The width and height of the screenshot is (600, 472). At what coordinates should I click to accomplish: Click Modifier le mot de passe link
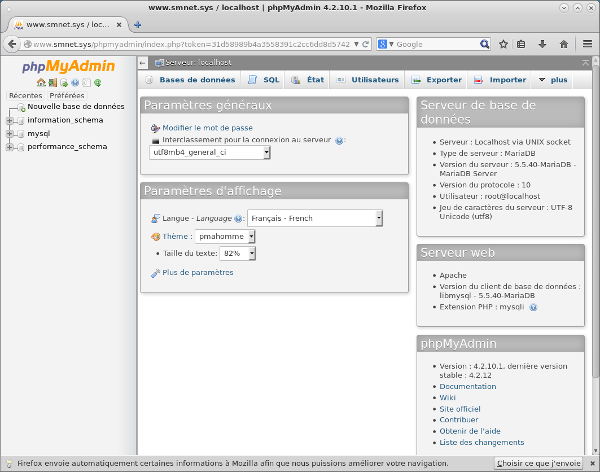pos(207,128)
